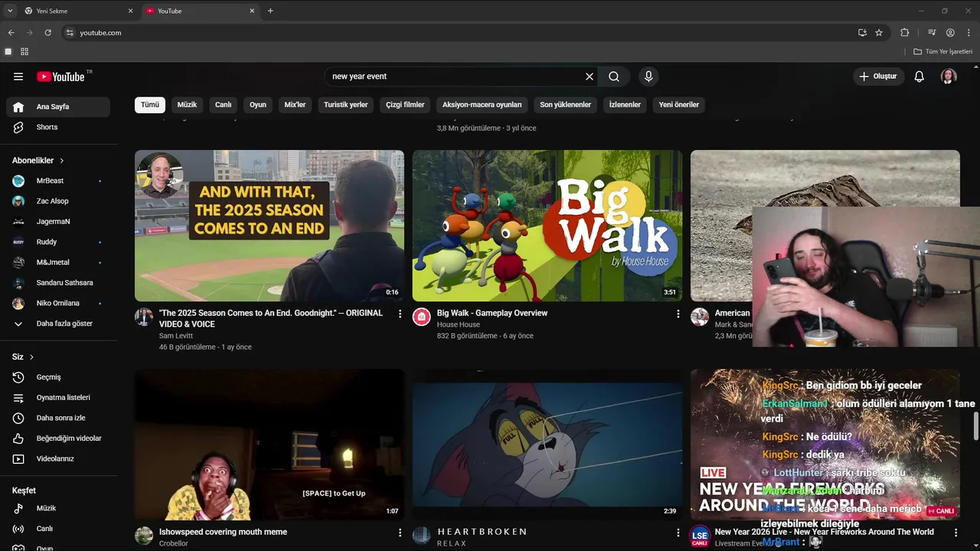Click the Sam Levitt channel name
The width and height of the screenshot is (980, 551).
click(x=176, y=336)
